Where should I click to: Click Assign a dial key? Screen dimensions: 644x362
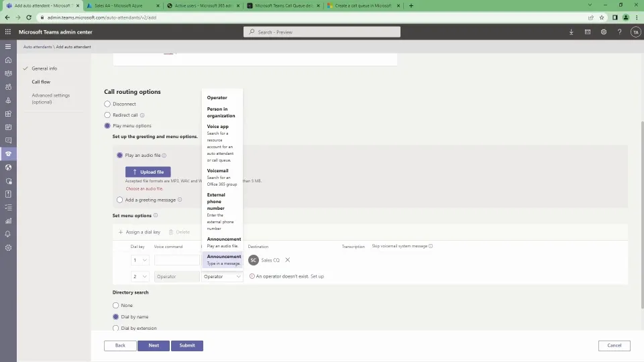[140, 233]
